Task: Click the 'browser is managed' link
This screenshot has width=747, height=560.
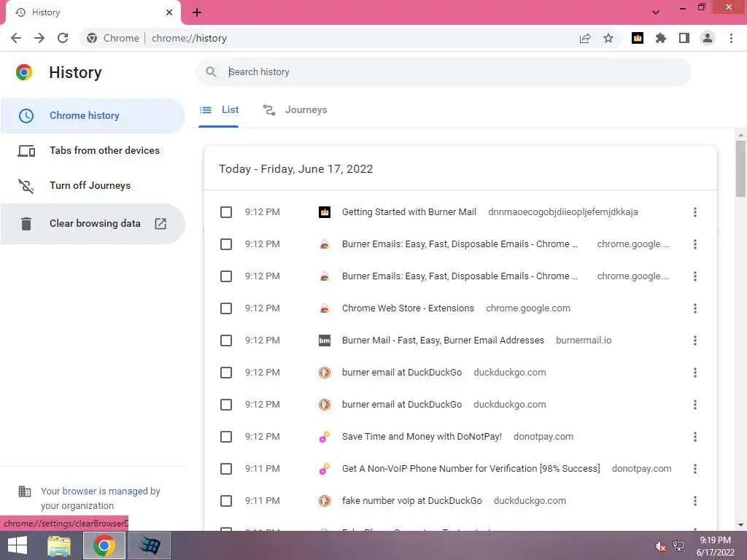Action: tap(105, 491)
